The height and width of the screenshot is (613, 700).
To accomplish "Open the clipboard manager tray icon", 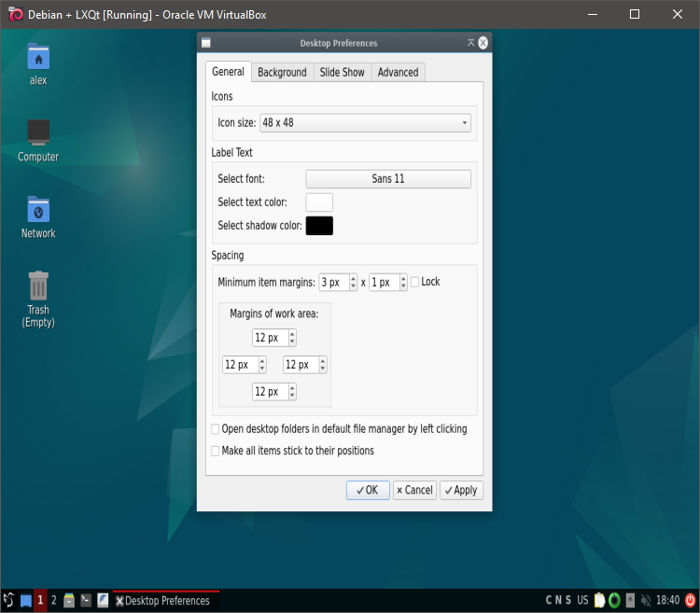I will click(599, 600).
